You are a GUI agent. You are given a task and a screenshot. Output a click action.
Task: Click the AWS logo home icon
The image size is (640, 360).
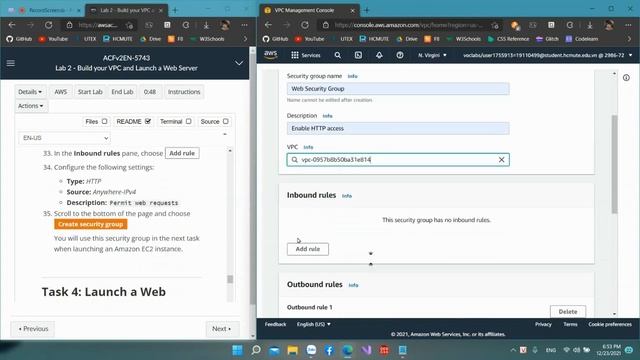point(271,55)
